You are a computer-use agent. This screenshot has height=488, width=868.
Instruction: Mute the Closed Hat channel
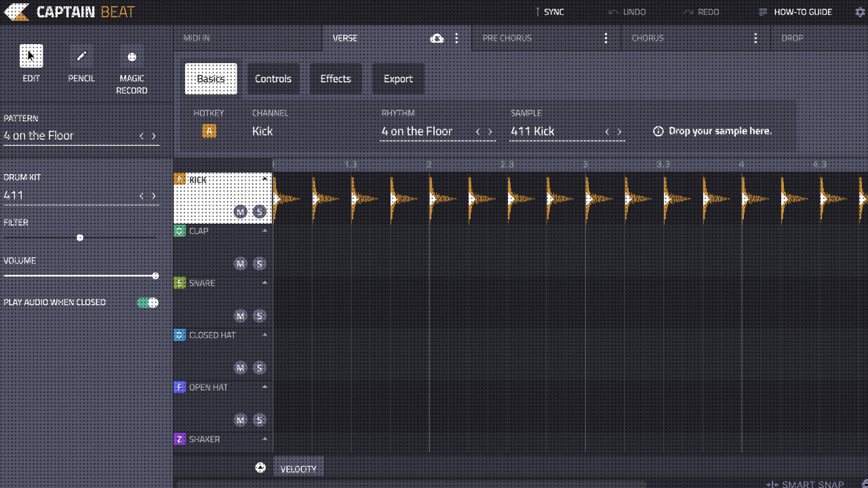pyautogui.click(x=240, y=368)
